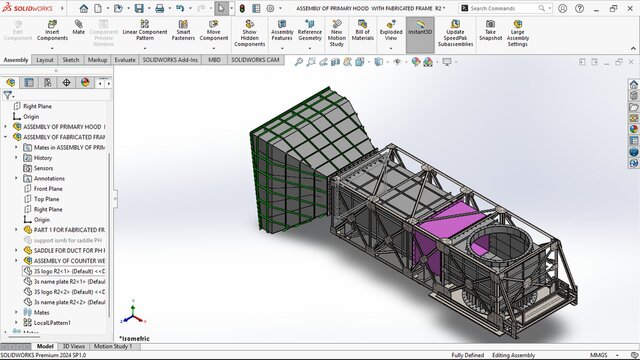Click the Search Commands field

tap(505, 8)
